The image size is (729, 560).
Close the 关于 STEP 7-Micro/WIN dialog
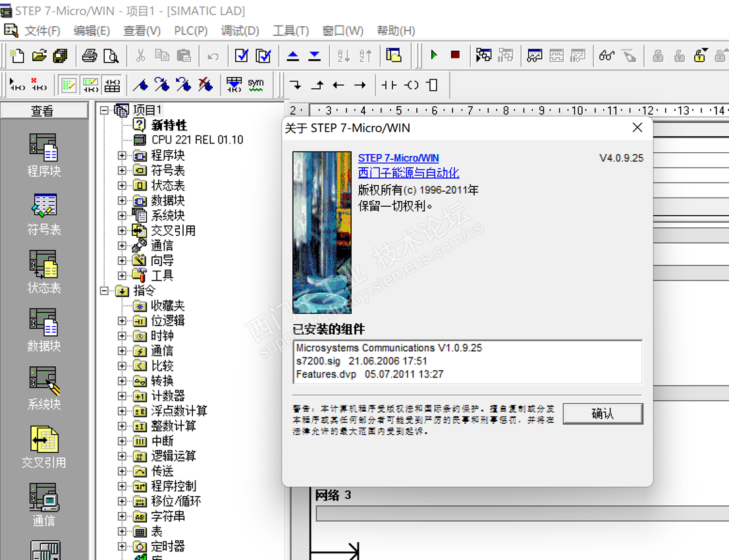tap(637, 128)
